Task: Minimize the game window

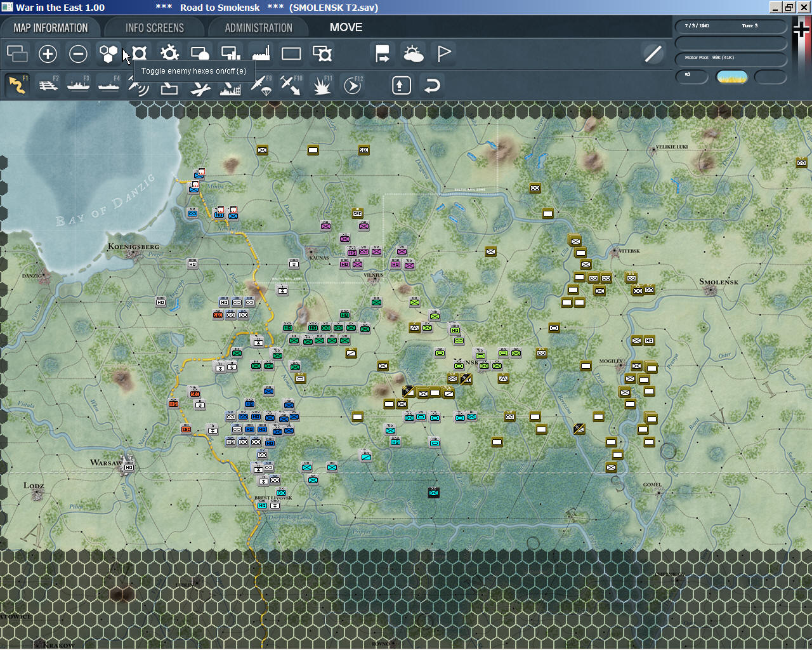Action: 776,7
